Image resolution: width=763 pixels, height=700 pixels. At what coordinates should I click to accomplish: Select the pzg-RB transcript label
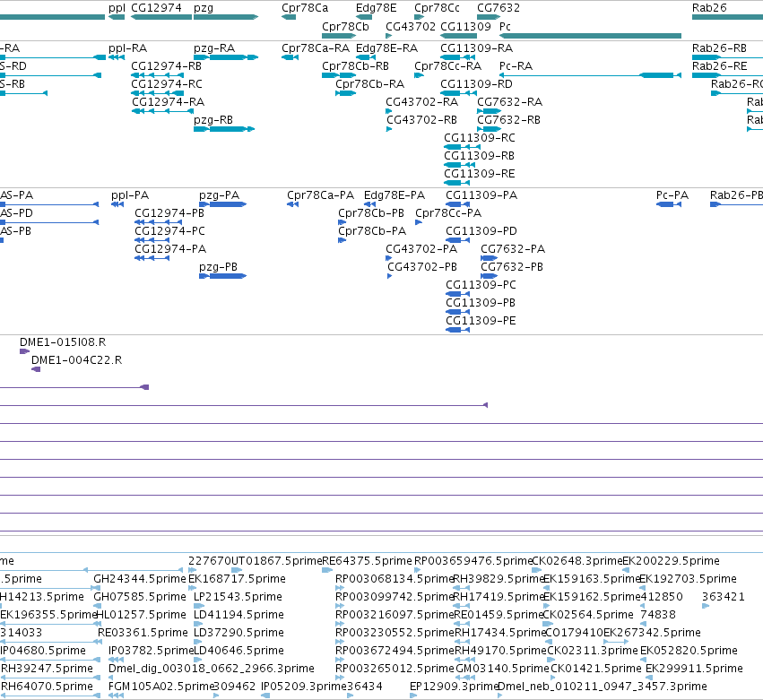[x=213, y=120]
